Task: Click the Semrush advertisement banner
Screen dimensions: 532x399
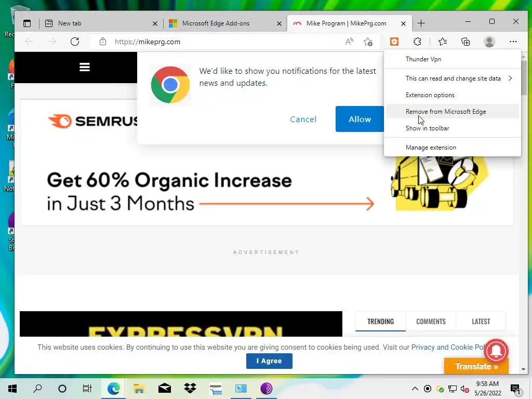Action: (x=267, y=162)
